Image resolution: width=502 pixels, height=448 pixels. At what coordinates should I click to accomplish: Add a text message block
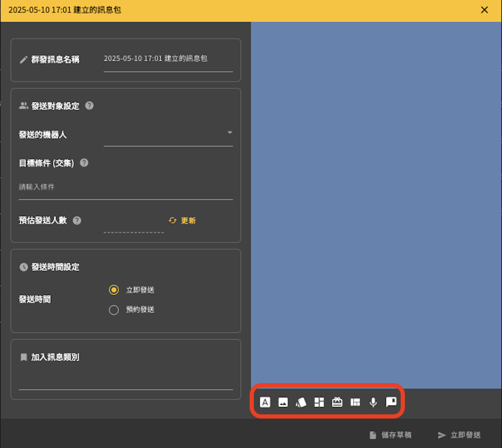(265, 402)
